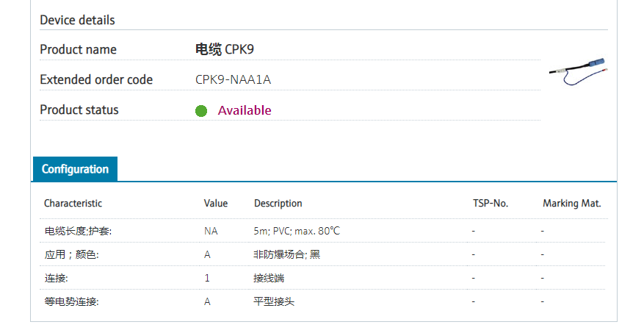Image resolution: width=644 pixels, height=333 pixels.
Task: Click the green availability status dot
Action: pyautogui.click(x=201, y=111)
